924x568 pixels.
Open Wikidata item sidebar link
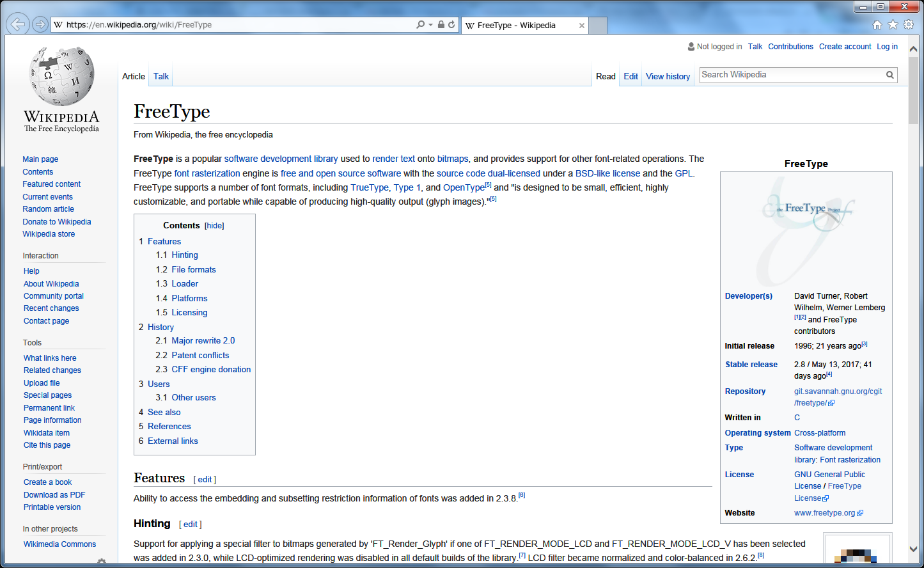(47, 433)
